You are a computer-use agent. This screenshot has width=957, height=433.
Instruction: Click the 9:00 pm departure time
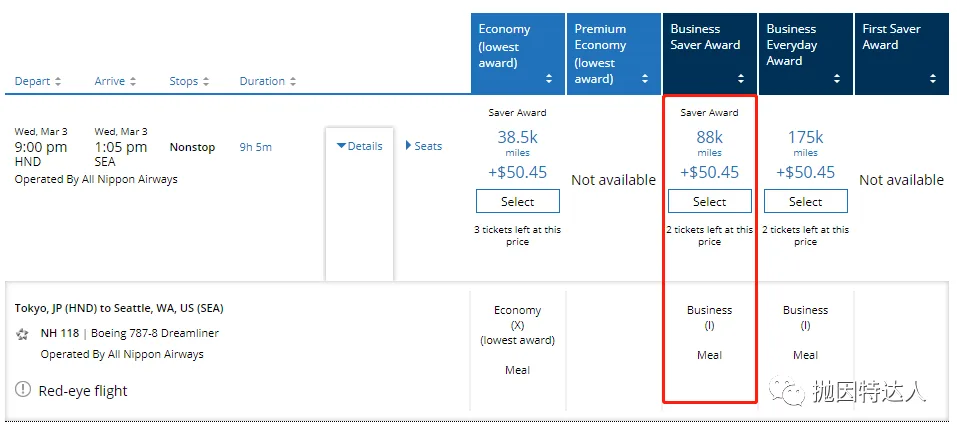41,147
